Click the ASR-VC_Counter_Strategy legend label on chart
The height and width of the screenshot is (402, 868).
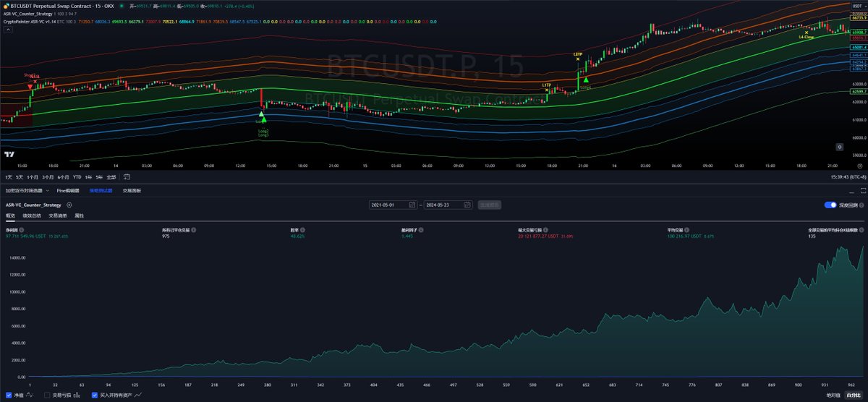[27, 14]
